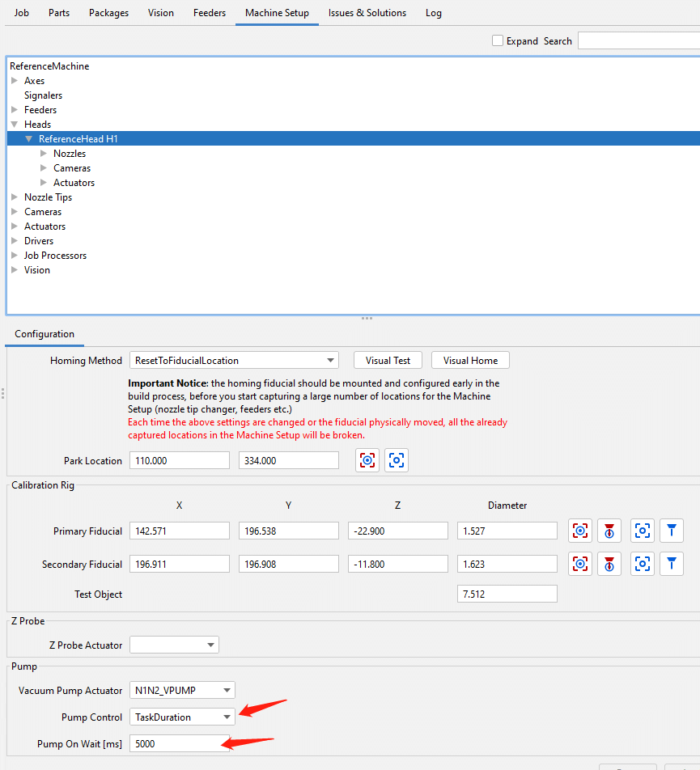This screenshot has height=770, width=700.
Task: Select Cameras under ReferenceHead H1
Action: [x=72, y=168]
